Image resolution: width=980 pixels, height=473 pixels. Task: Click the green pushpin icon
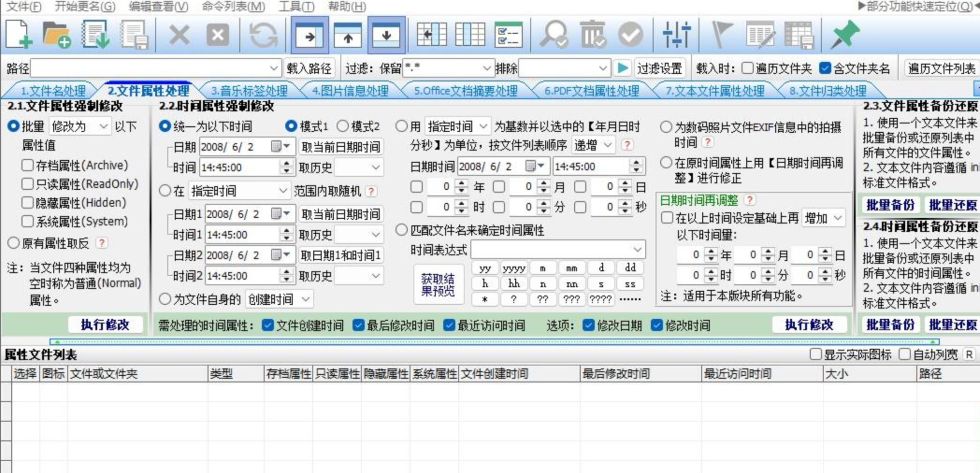click(x=844, y=35)
